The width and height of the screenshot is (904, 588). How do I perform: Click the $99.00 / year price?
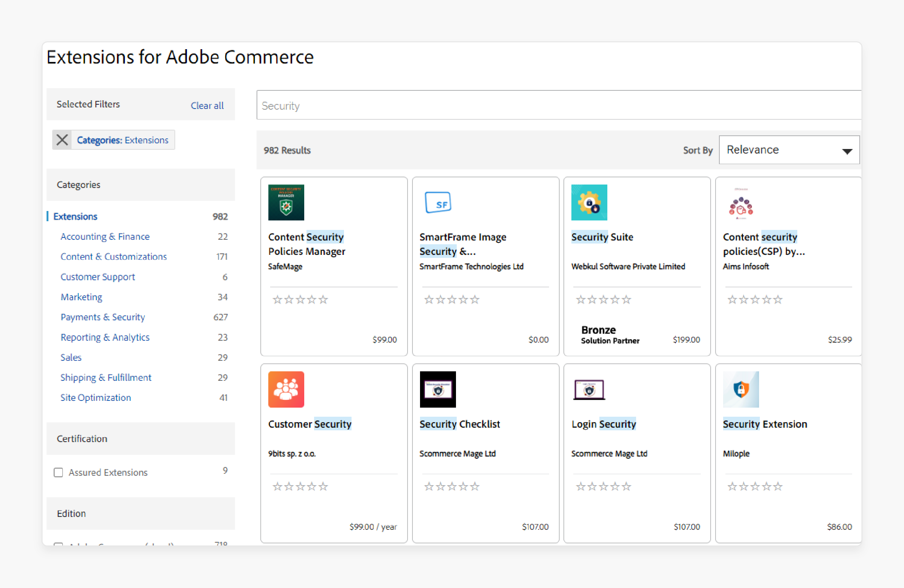tap(373, 526)
